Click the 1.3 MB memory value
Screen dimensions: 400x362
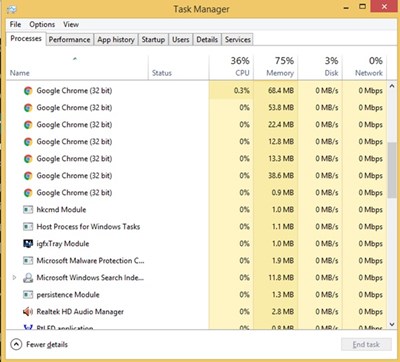[x=283, y=295]
